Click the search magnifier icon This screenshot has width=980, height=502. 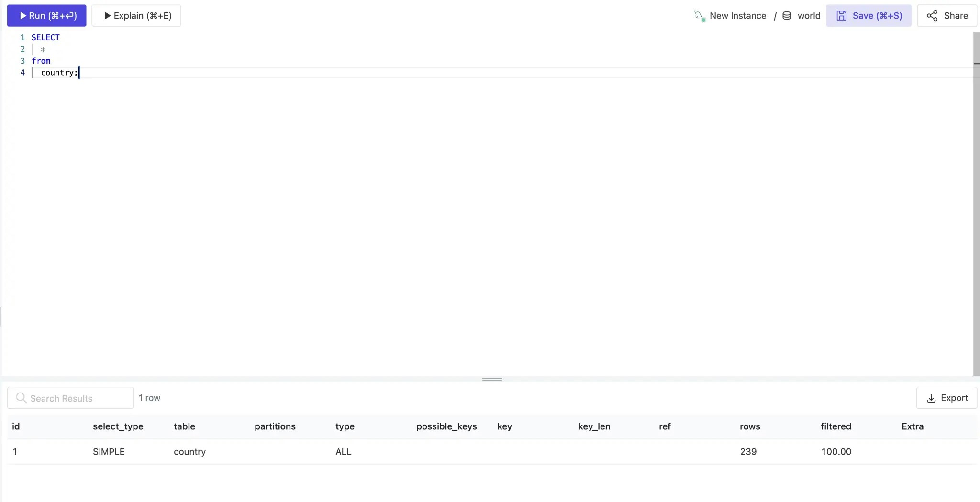(x=21, y=398)
